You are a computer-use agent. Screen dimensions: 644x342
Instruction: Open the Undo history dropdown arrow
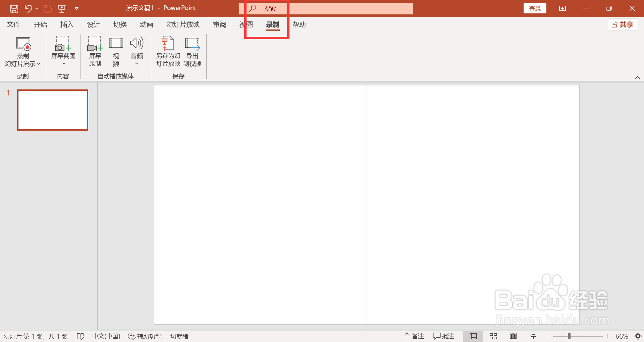tap(37, 9)
